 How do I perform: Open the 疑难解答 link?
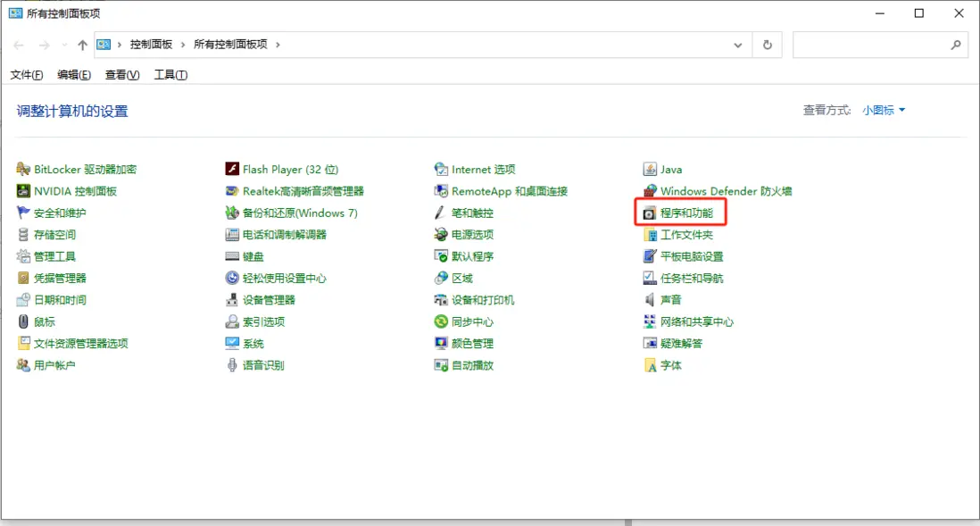click(x=681, y=343)
